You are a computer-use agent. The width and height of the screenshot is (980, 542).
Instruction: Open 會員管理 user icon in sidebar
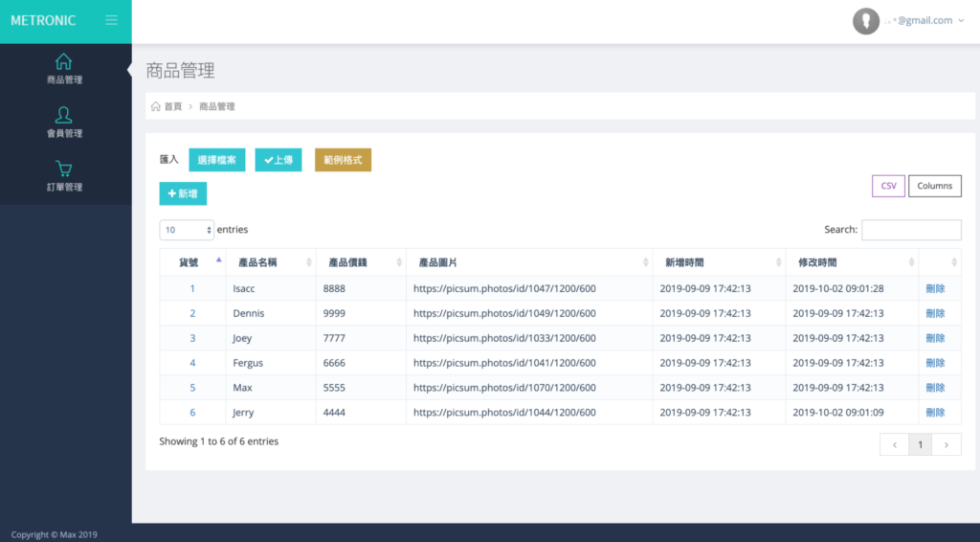pos(64,115)
